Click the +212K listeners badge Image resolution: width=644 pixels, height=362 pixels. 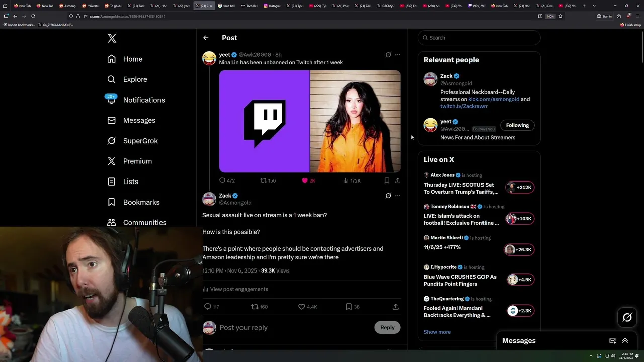tap(520, 187)
